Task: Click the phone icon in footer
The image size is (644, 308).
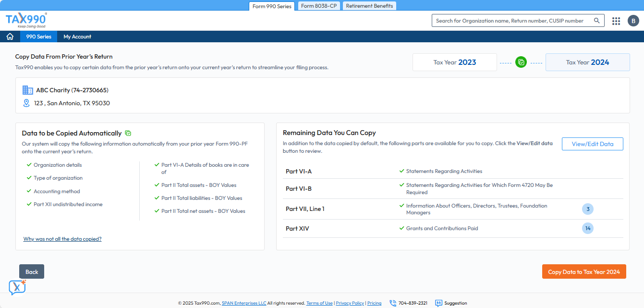Action: (393, 303)
